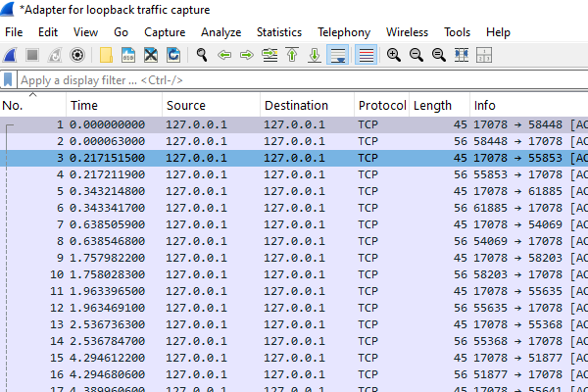Select packet 11 at time 1.963396500

[294, 291]
